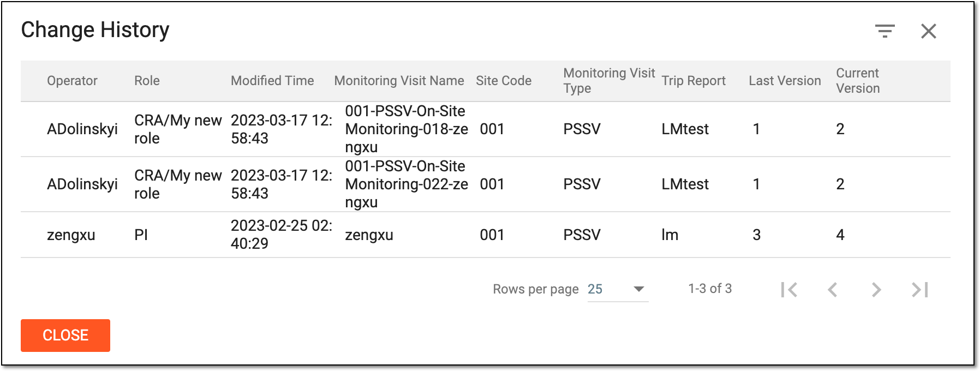Select visit name 001-PSSV-On-Site Monitoring-018-zengxu

(407, 129)
